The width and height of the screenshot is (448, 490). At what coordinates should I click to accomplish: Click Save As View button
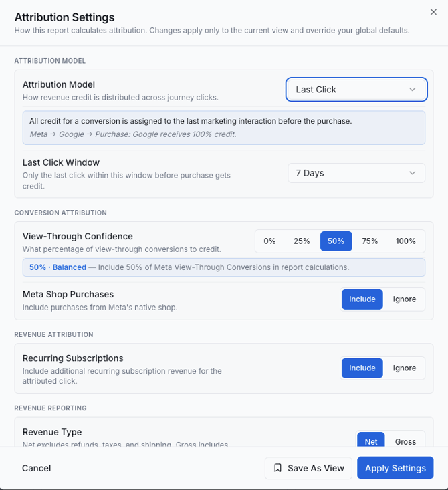tap(308, 468)
